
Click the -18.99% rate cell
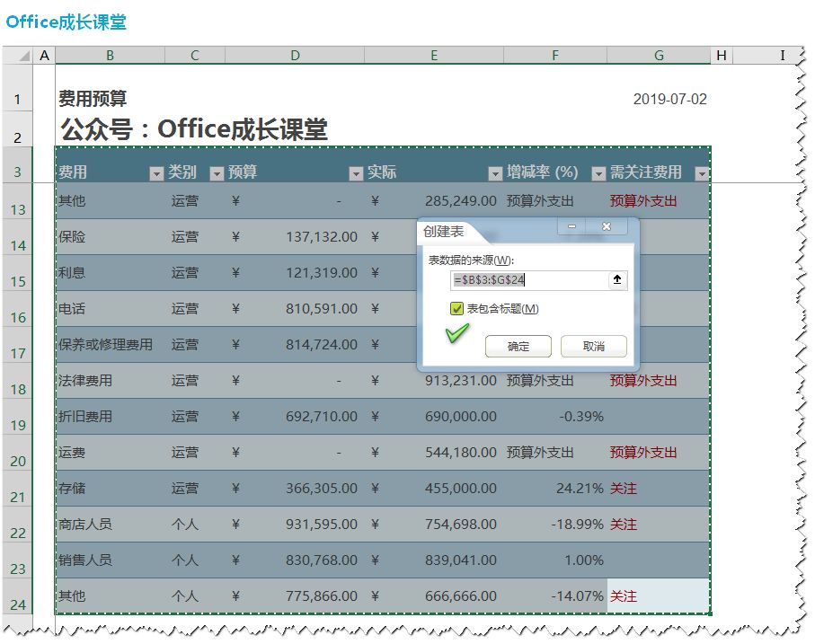pyautogui.click(x=577, y=525)
